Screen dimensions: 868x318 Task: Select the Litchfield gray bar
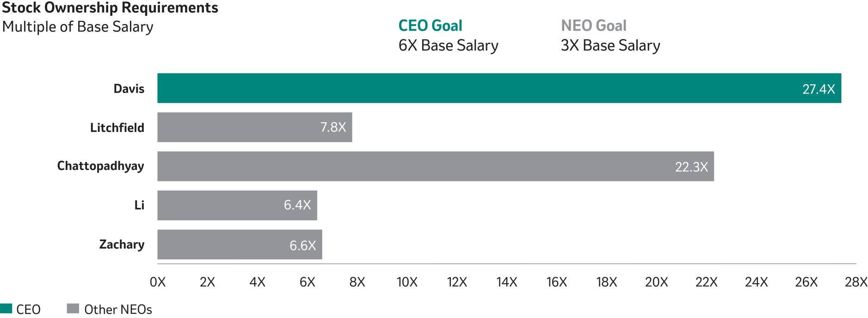coord(255,127)
